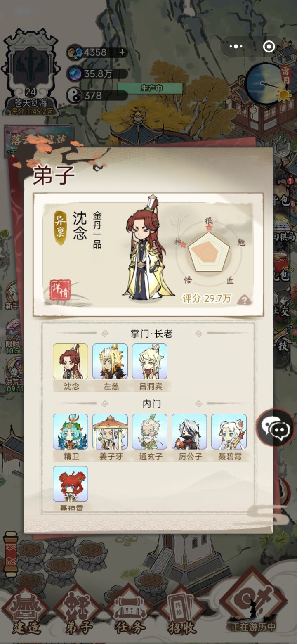This screenshot has height=644, width=297.
Task: Open the mini-program three-dots menu
Action: coord(236,47)
